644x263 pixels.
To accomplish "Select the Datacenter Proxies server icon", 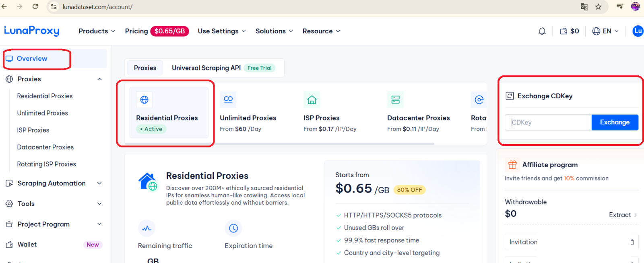I will coord(395,99).
